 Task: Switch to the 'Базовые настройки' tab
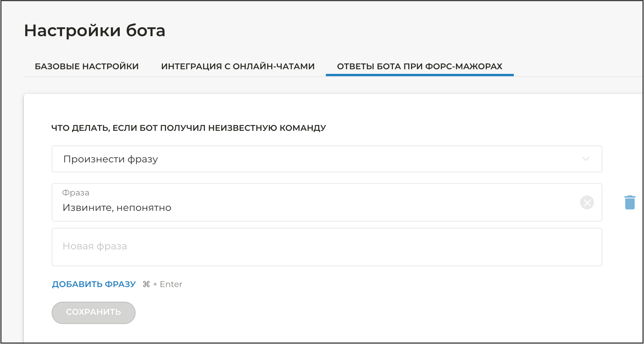[87, 66]
